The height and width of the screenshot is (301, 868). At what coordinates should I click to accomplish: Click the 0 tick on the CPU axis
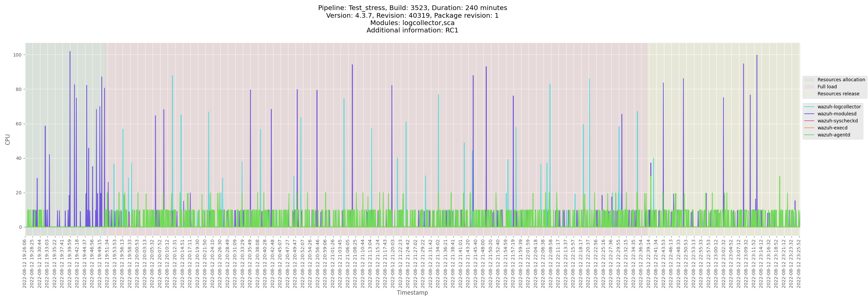(x=20, y=227)
